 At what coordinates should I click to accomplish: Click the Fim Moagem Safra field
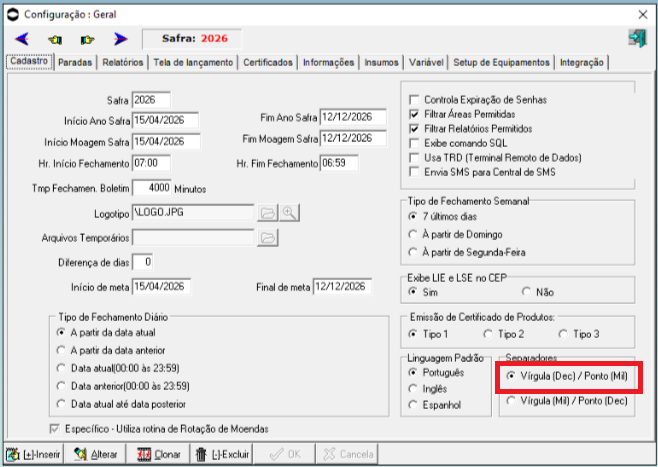click(353, 138)
